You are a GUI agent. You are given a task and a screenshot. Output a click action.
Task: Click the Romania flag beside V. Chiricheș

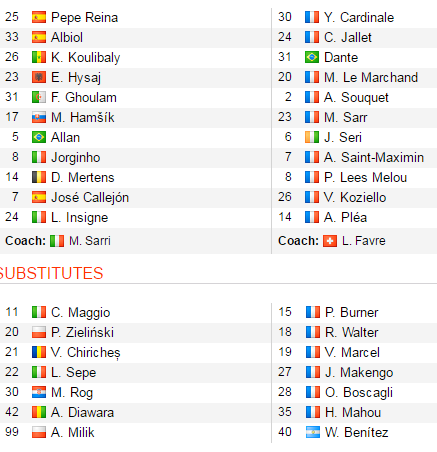click(x=39, y=352)
